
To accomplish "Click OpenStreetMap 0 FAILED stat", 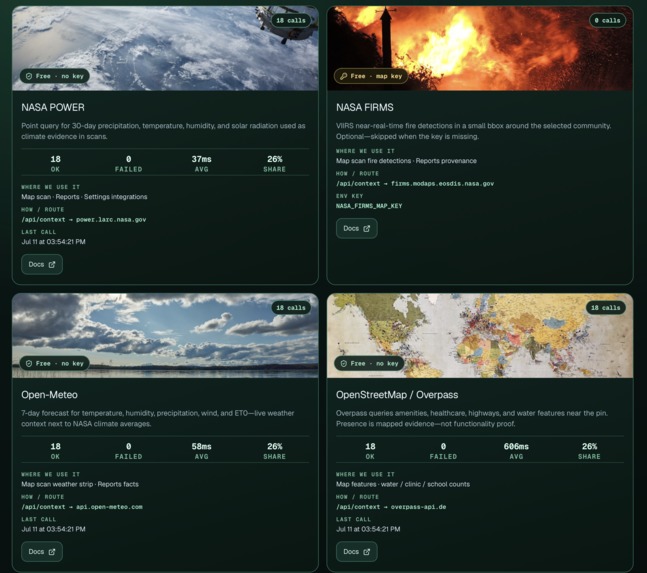I will [443, 451].
